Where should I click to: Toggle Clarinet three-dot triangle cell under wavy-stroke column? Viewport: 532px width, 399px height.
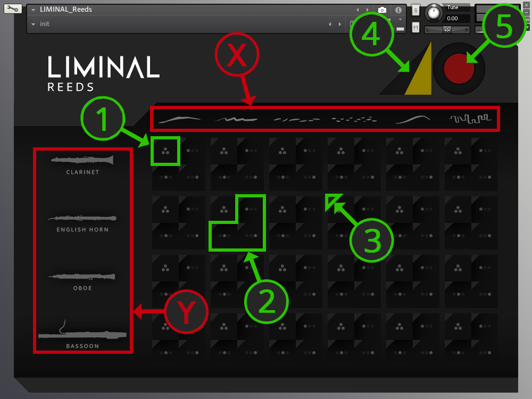[224, 151]
